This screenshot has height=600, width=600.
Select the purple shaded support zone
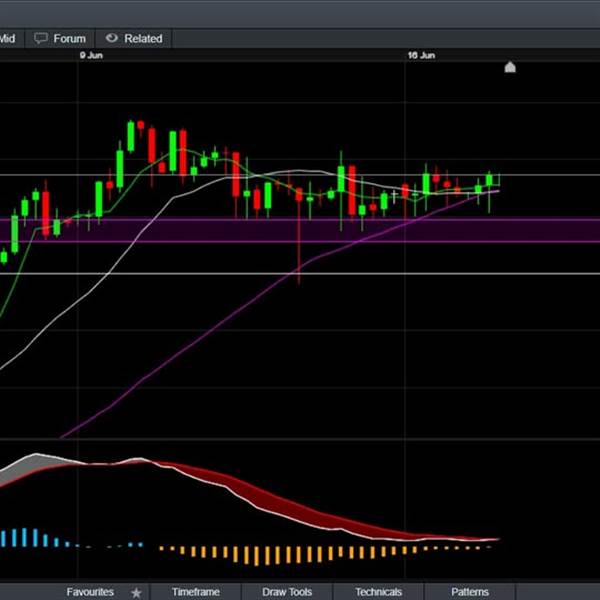click(300, 230)
